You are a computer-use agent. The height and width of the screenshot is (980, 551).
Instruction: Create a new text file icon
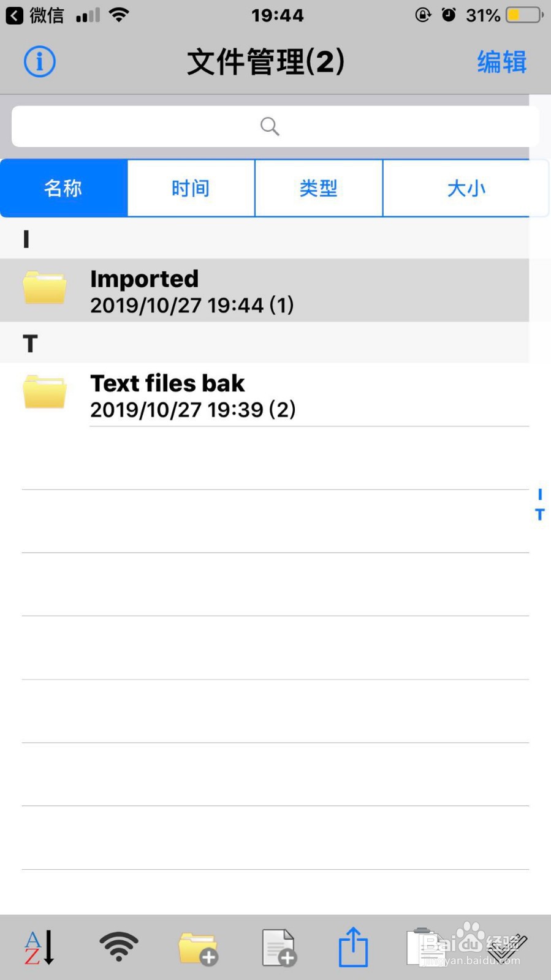pos(279,948)
